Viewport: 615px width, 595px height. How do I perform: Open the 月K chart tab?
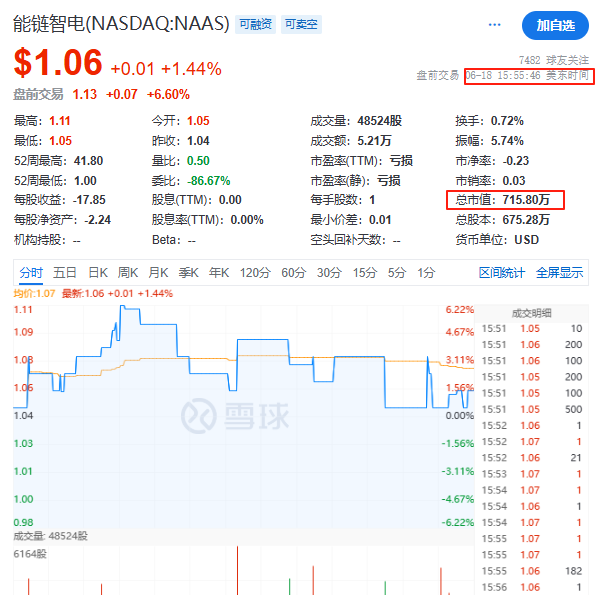click(158, 272)
